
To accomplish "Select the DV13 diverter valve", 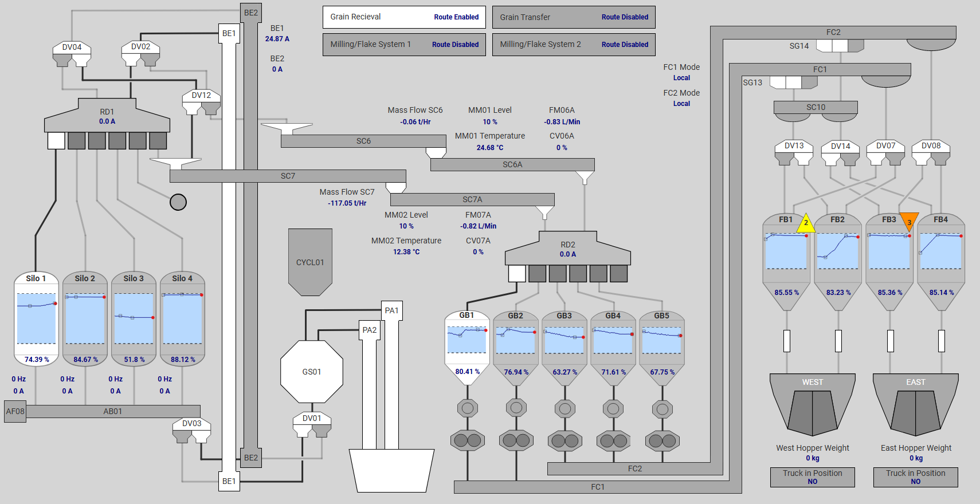I will pyautogui.click(x=794, y=152).
